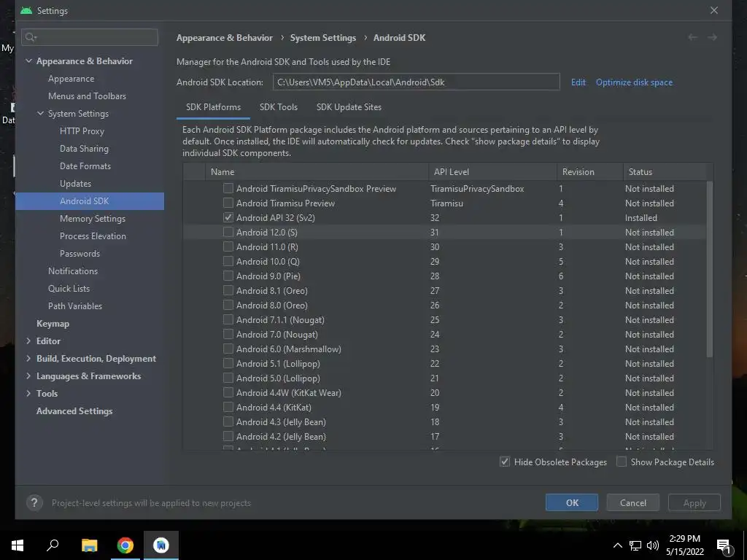Uncheck Android API 32 (Sv2) checkbox
This screenshot has height=560, width=747.
[x=228, y=217]
